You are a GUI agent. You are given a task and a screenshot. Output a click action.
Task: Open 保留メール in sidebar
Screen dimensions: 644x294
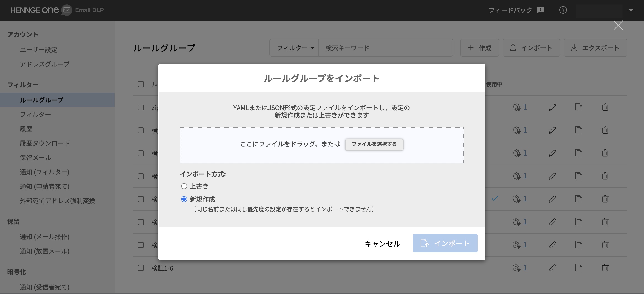(35, 158)
